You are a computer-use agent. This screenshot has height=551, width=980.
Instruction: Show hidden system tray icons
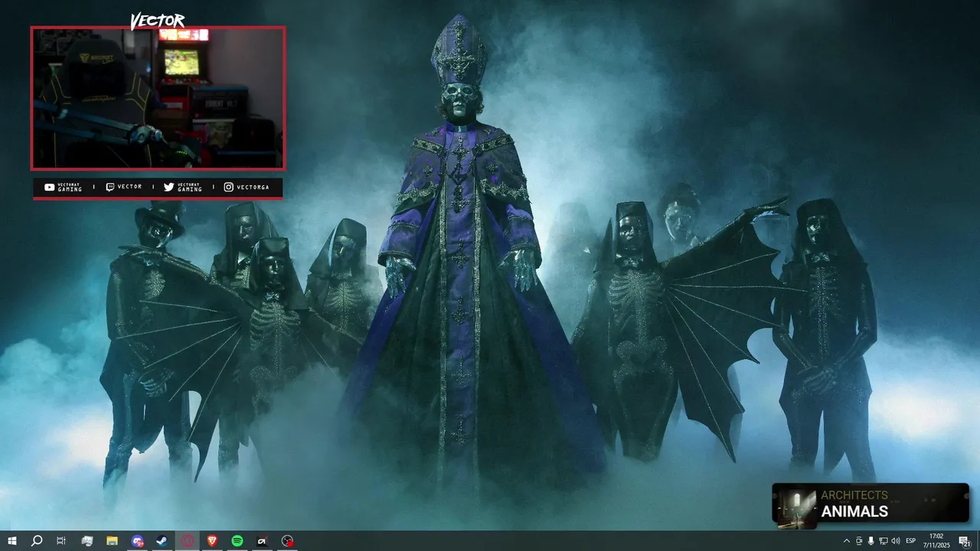pos(846,541)
